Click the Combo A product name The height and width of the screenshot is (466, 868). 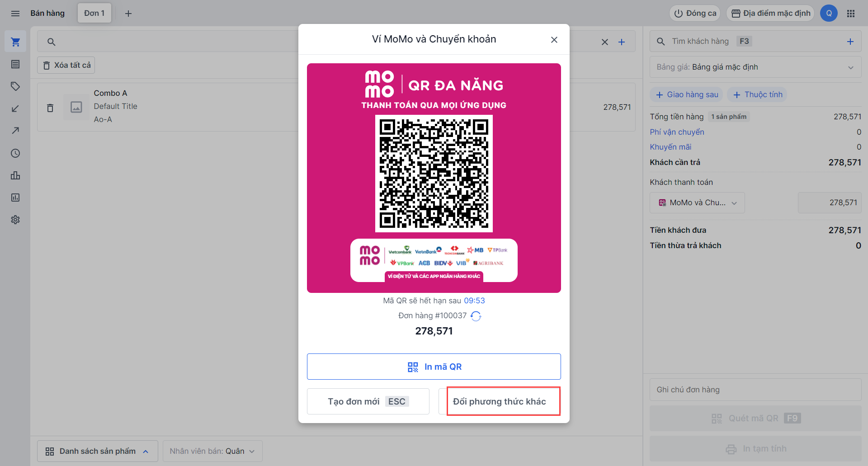point(111,93)
